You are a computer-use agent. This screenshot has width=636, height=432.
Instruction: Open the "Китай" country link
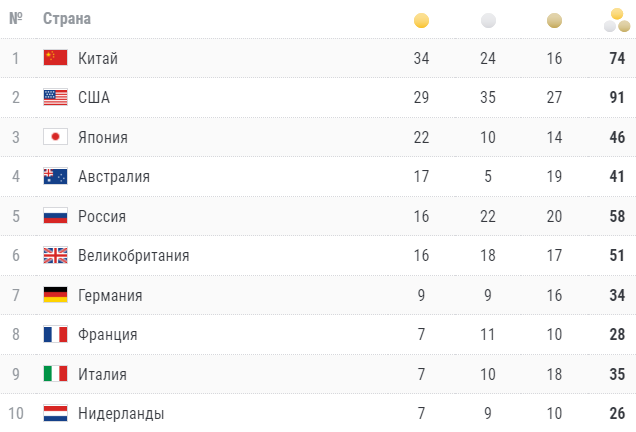click(x=98, y=58)
